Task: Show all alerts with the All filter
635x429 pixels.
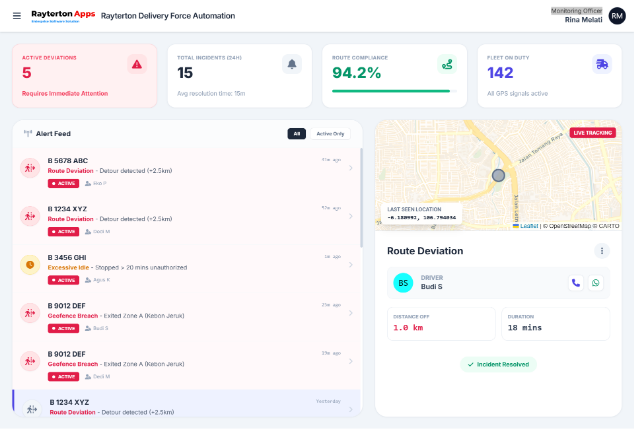Action: (x=296, y=133)
